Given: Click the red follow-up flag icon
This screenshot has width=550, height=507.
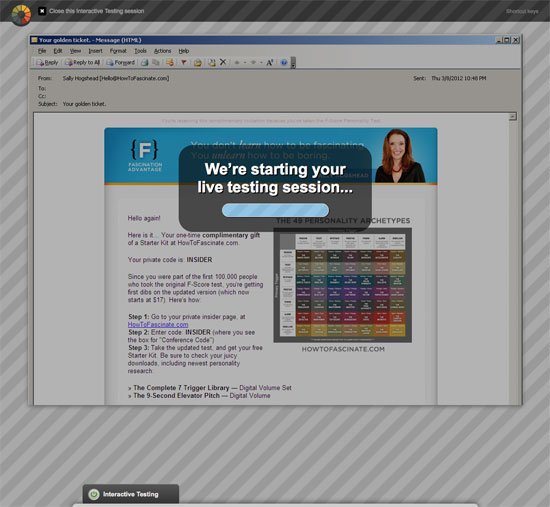Looking at the screenshot, I should [183, 62].
